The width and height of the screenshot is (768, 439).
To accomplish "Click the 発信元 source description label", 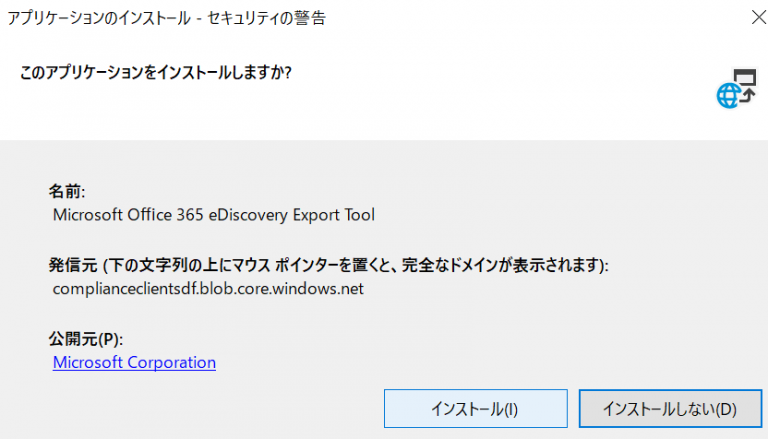I will (x=328, y=265).
